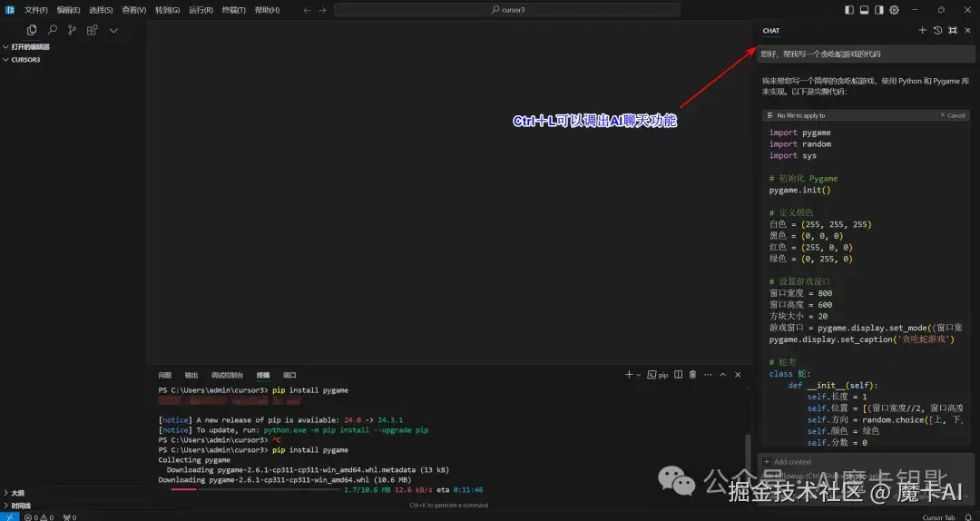Open the 查看(V) menu
Viewport: 980px width, 521px height.
click(x=133, y=10)
